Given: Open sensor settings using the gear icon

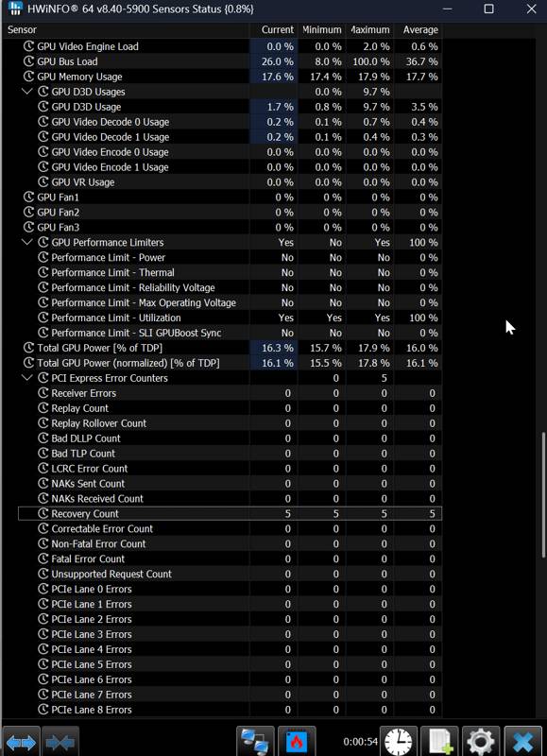Looking at the screenshot, I should pos(481,741).
